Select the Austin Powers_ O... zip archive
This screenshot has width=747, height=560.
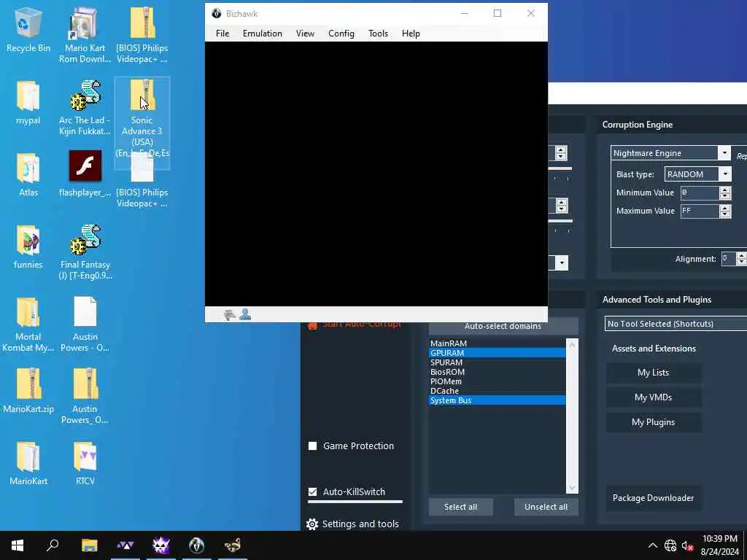85,396
